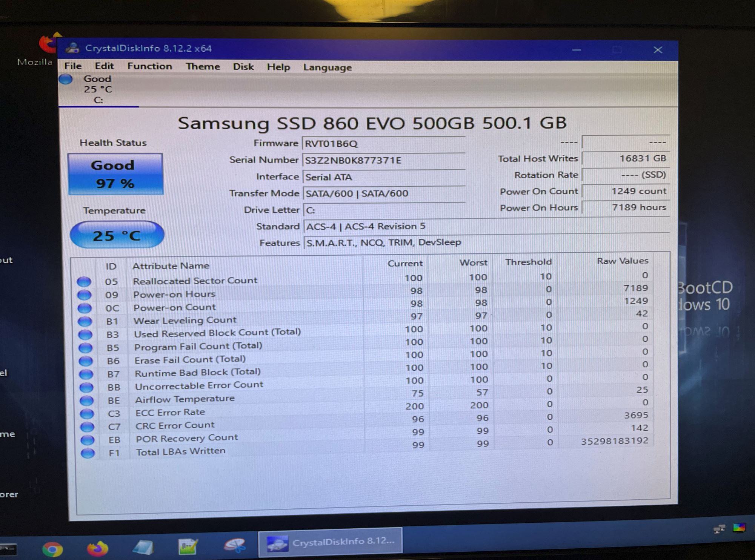Open the Edit menu

[104, 66]
